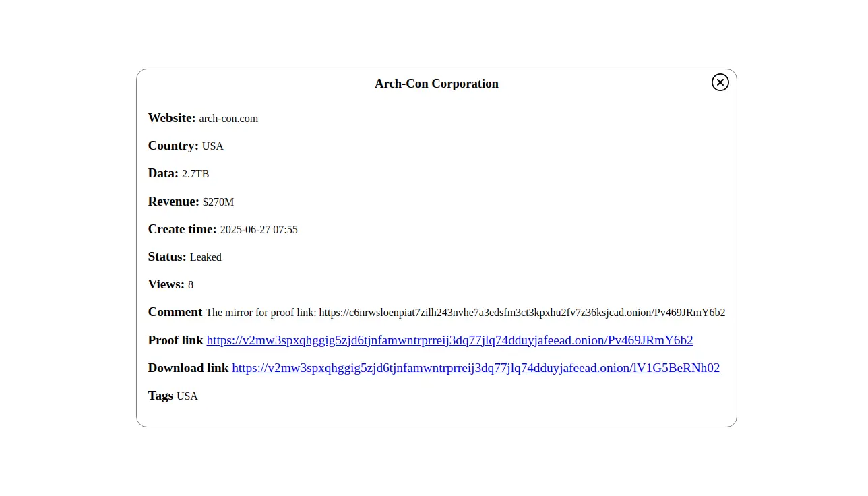Click the Arch-Con Corporation title

point(436,84)
